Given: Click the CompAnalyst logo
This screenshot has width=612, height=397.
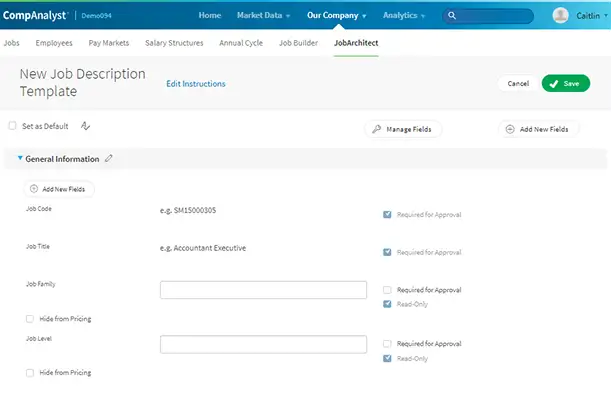Looking at the screenshot, I should point(35,15).
